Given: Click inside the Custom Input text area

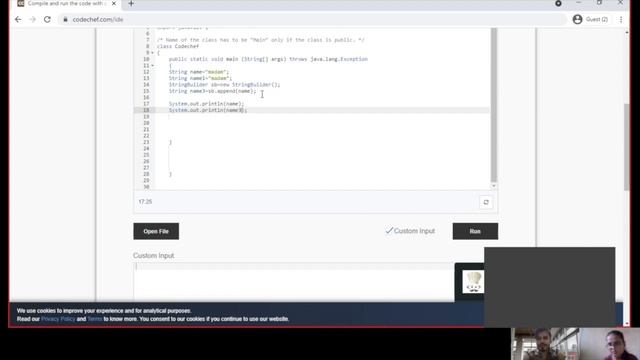Looking at the screenshot, I should (294, 282).
